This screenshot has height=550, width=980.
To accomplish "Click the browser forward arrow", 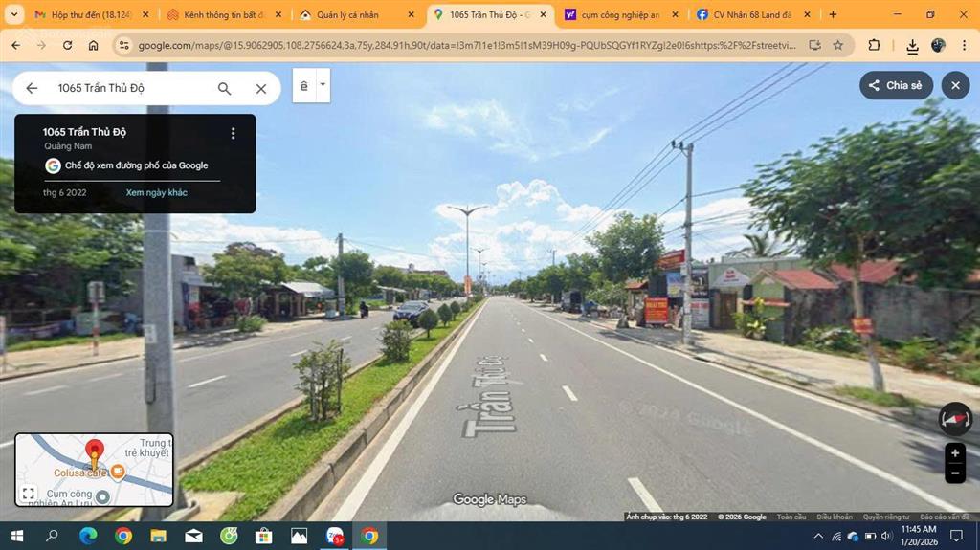I will pyautogui.click(x=41, y=45).
